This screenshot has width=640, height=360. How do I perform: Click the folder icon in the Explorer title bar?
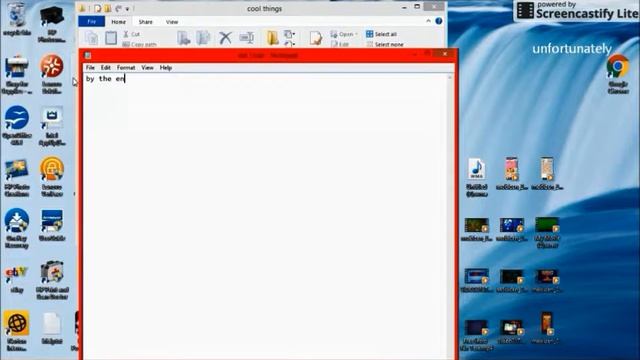(x=82, y=9)
